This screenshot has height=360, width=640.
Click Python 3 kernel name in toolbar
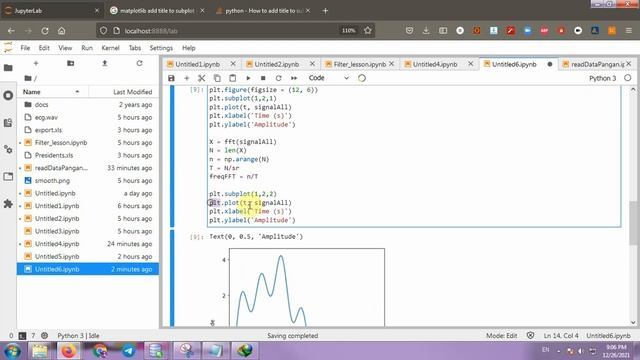[602, 78]
